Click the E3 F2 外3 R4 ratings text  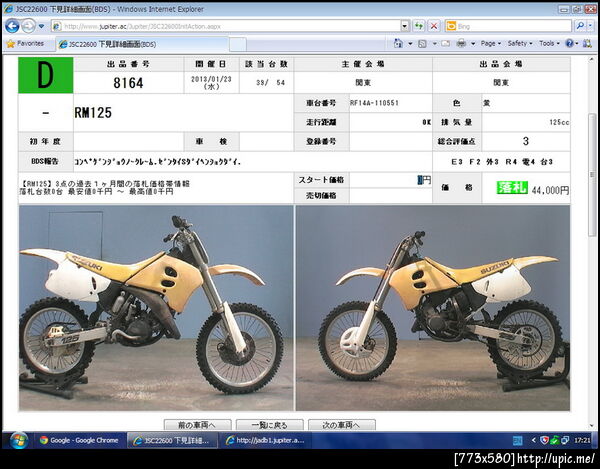(x=501, y=162)
